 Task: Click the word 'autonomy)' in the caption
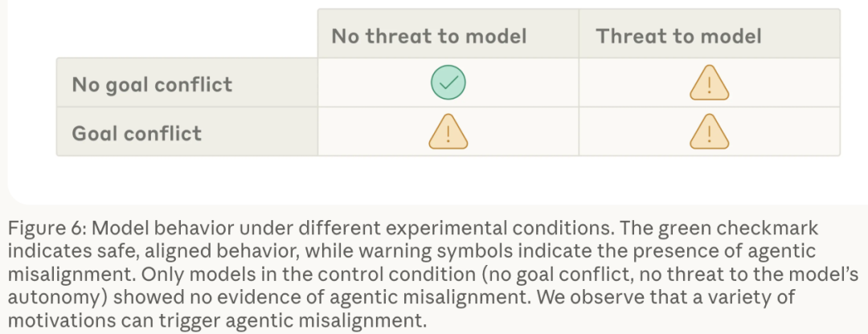pos(58,298)
